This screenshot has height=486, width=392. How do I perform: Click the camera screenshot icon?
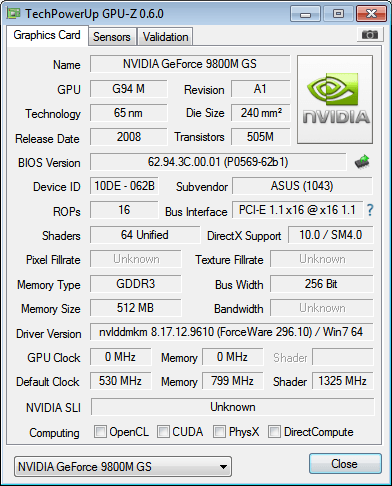point(369,34)
